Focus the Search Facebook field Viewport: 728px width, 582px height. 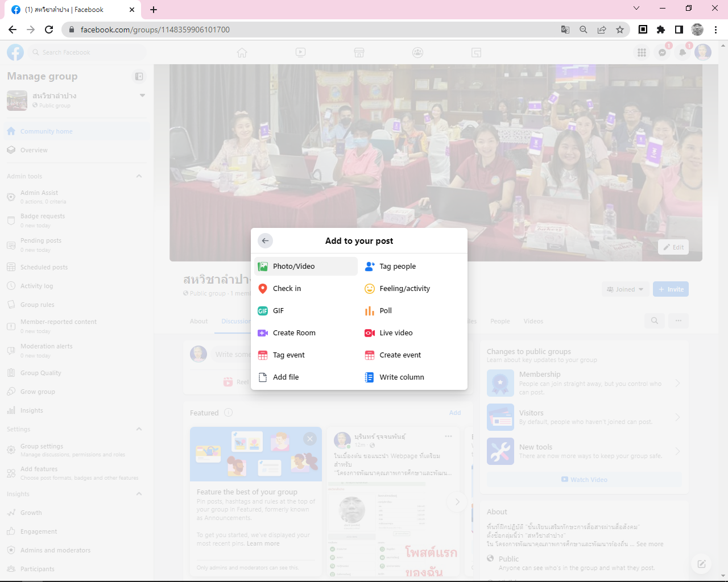pos(87,52)
